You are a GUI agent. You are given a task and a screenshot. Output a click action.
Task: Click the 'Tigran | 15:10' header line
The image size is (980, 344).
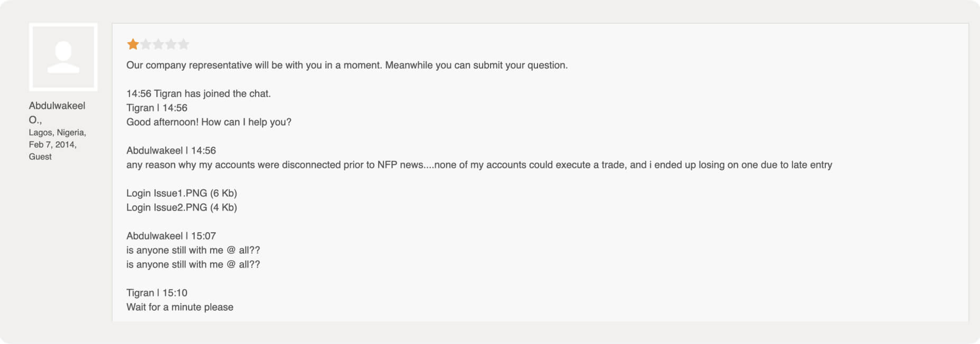157,293
